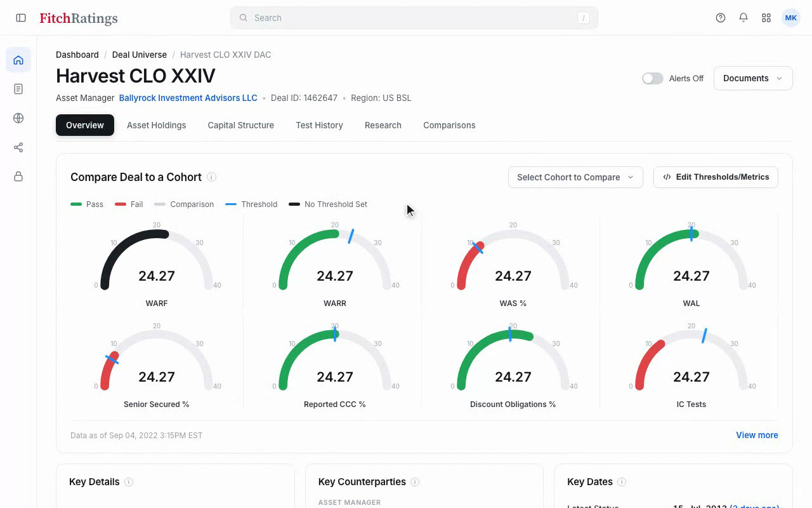Click the Senior Secured % gauge chart

point(157,365)
